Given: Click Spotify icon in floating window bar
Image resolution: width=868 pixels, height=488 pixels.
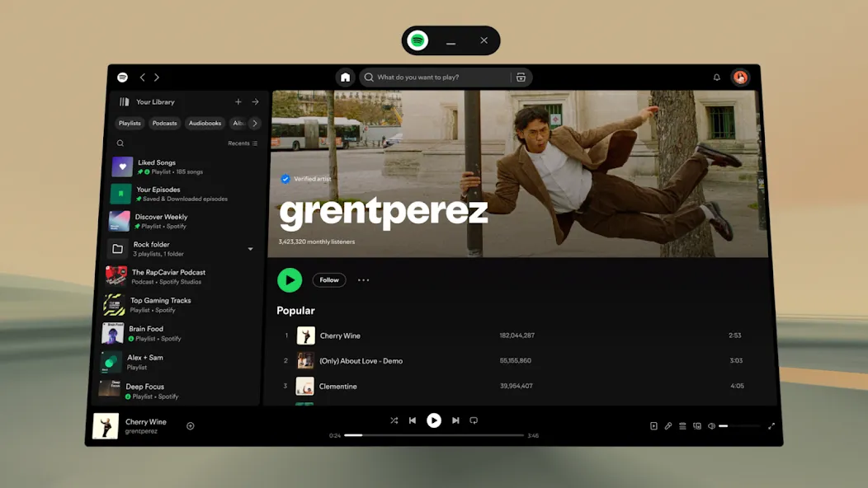Looking at the screenshot, I should pos(417,40).
